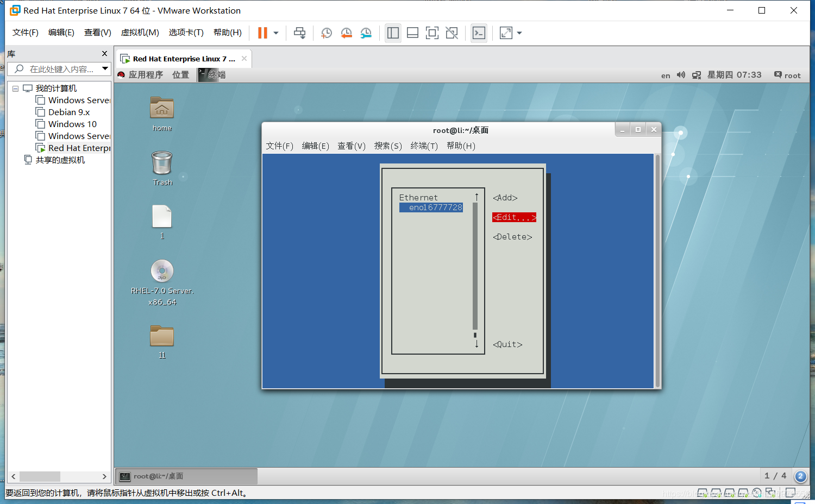The width and height of the screenshot is (815, 504).
Task: Close the Red Hat Enterprise Linux tab
Action: pyautogui.click(x=244, y=59)
